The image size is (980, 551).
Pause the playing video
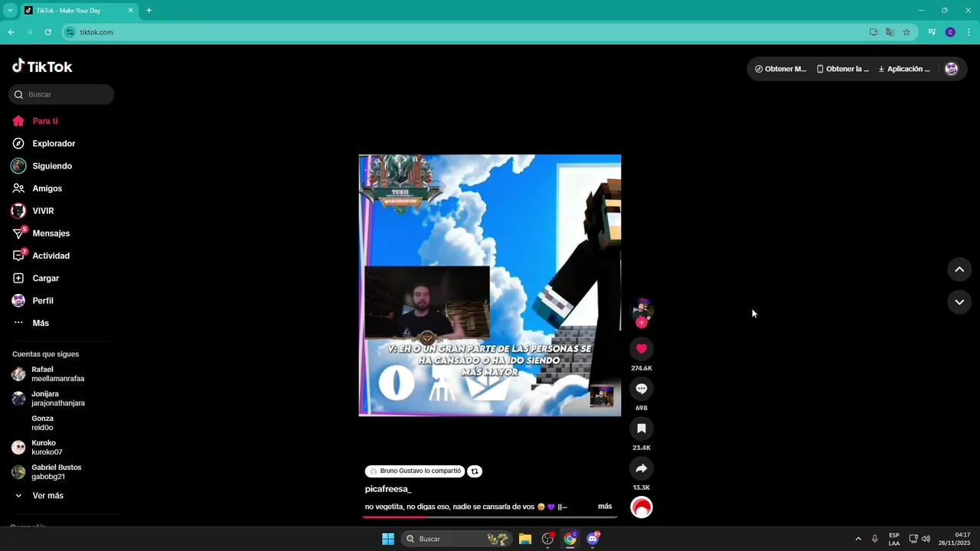(x=490, y=285)
